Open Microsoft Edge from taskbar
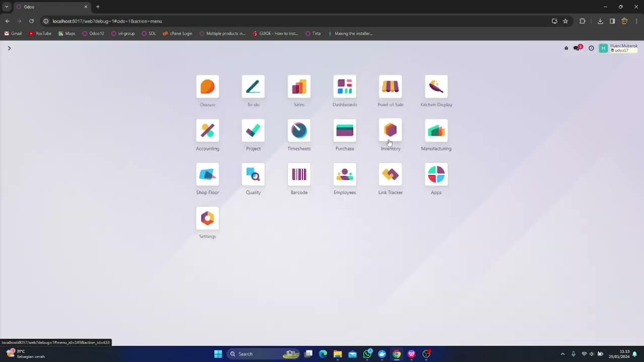Image resolution: width=644 pixels, height=362 pixels. [323, 354]
